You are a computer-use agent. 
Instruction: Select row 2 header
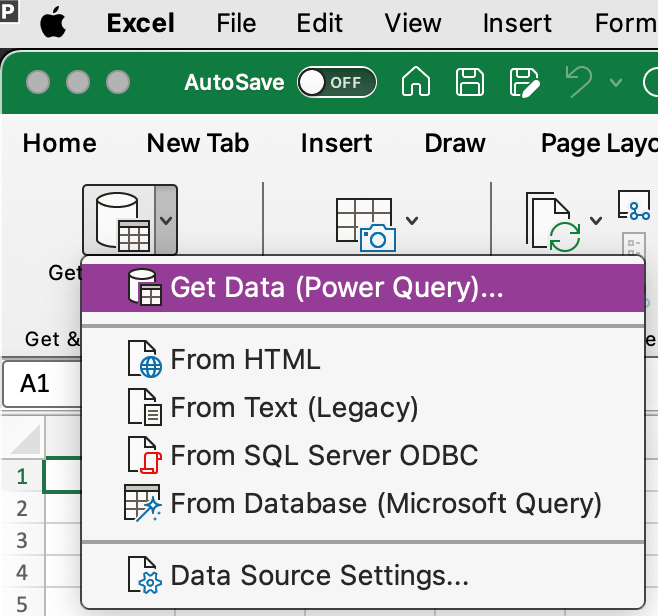tap(22, 508)
